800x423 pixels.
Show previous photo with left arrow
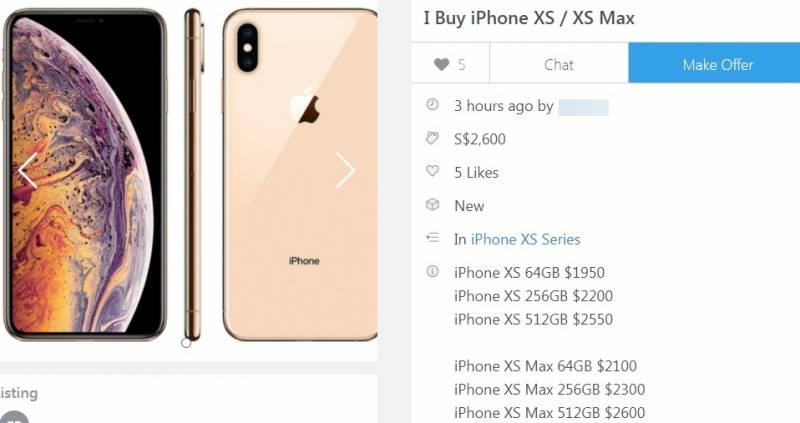(x=28, y=171)
